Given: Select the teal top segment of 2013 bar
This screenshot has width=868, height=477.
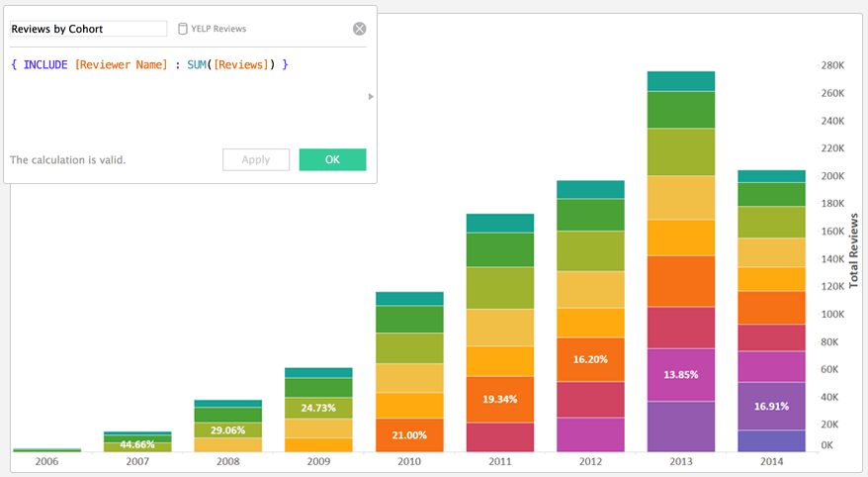Looking at the screenshot, I should tap(681, 81).
